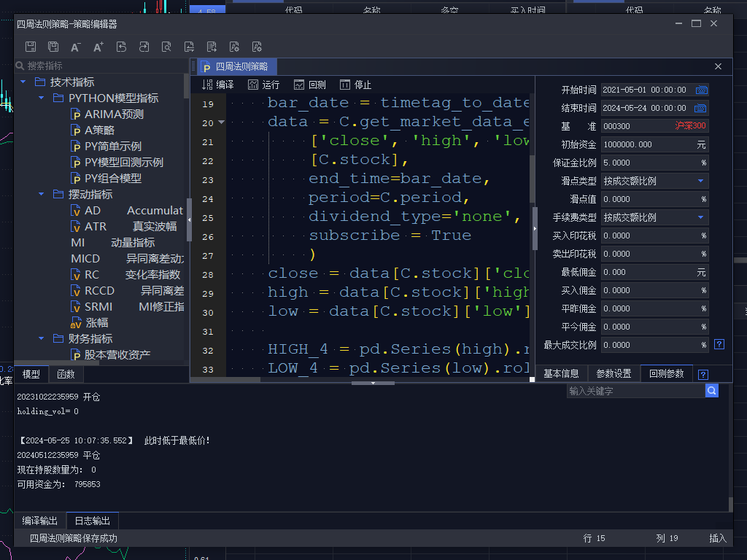This screenshot has width=747, height=560.
Task: Collapse the 摆动指标 folder arrow
Action: click(41, 194)
